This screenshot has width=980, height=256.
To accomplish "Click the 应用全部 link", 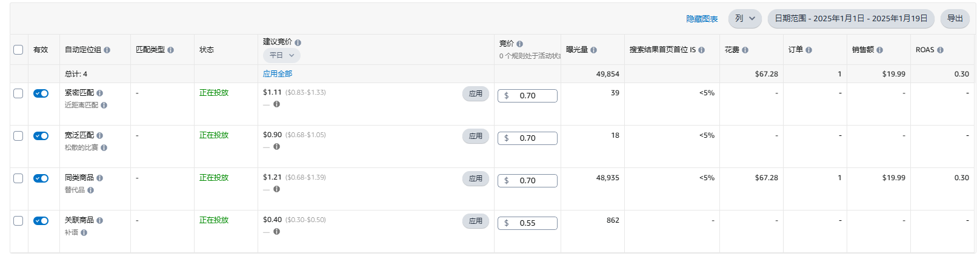I will 278,74.
